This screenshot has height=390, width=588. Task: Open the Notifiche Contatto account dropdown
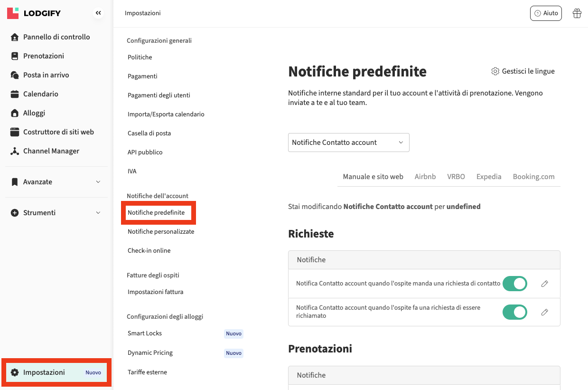click(348, 143)
